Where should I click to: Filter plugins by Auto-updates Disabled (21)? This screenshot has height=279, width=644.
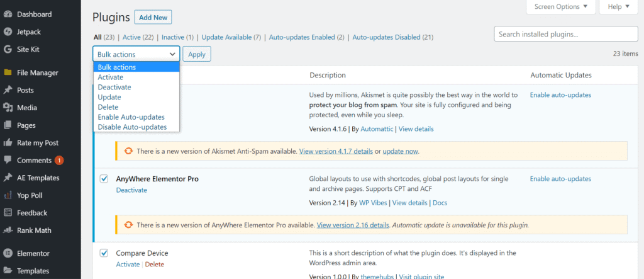tap(393, 37)
